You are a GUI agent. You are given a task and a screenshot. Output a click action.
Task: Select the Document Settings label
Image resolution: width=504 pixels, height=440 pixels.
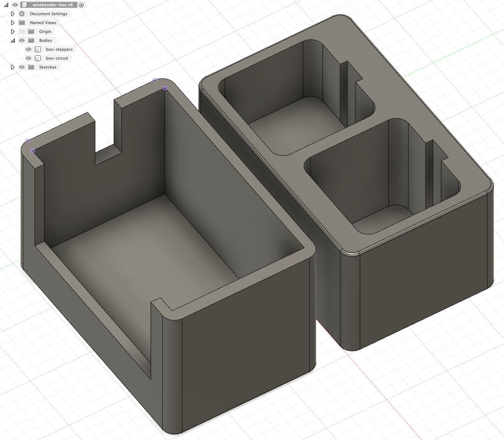coord(49,14)
